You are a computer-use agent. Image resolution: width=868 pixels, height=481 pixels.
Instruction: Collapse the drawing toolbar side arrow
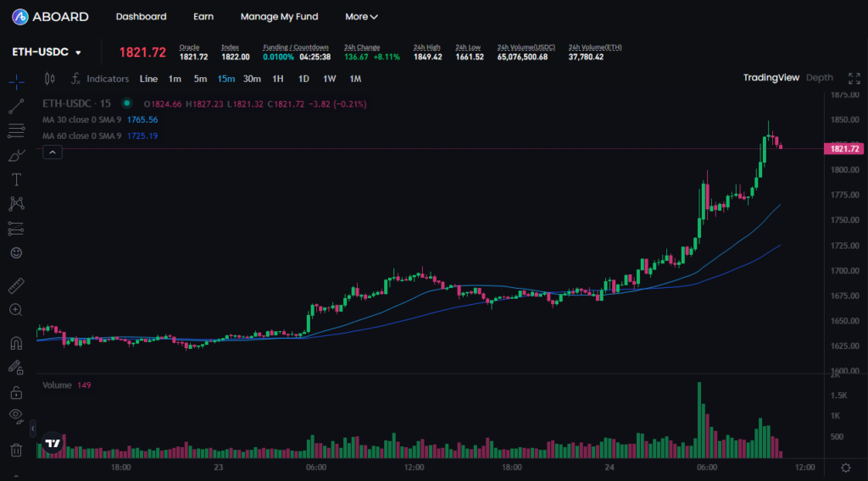click(x=33, y=428)
